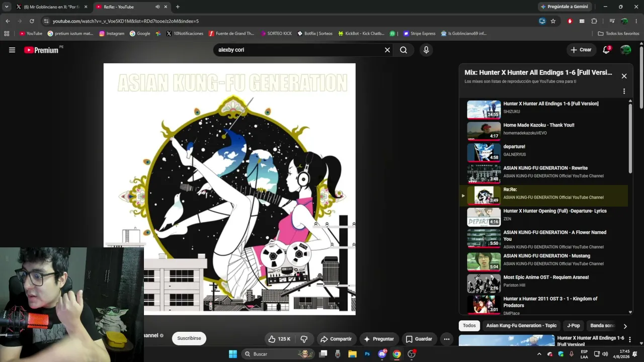This screenshot has width=644, height=362.
Task: Reload the current page
Action: tap(32, 21)
